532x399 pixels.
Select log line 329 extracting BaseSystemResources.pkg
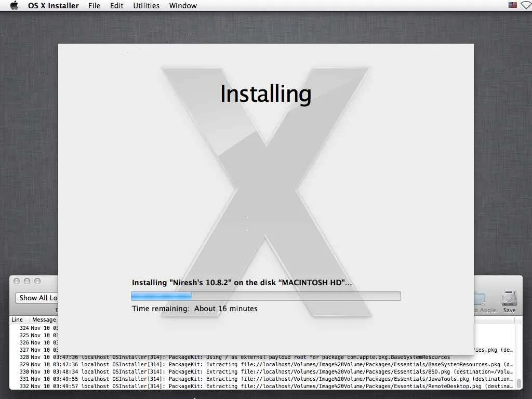point(262,364)
